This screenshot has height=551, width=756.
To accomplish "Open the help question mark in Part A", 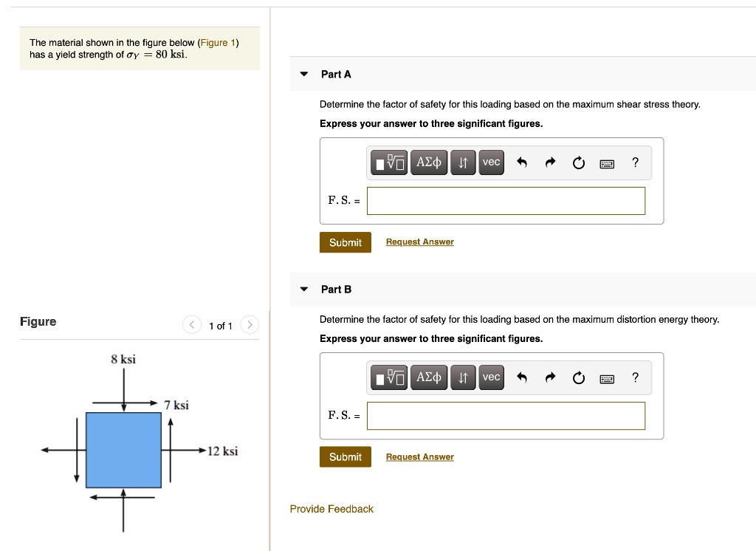I will (635, 162).
